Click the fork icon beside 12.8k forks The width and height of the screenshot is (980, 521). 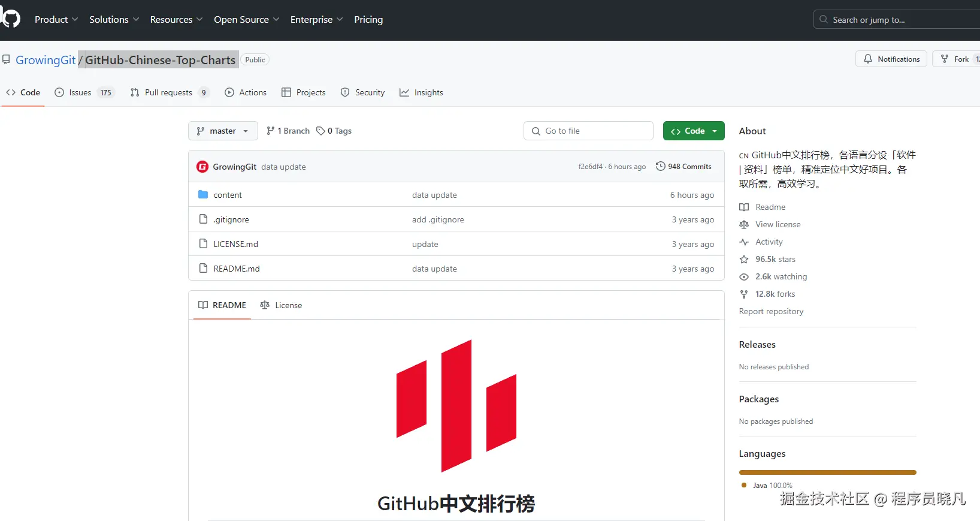(744, 294)
